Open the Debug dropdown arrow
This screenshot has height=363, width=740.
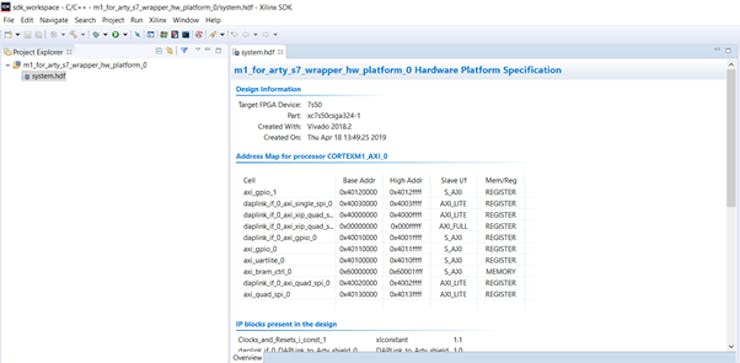105,34
